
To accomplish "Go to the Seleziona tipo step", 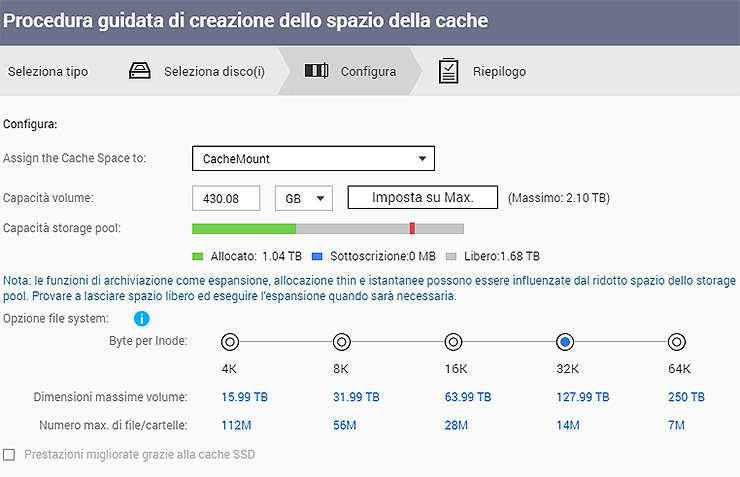I will click(x=47, y=72).
